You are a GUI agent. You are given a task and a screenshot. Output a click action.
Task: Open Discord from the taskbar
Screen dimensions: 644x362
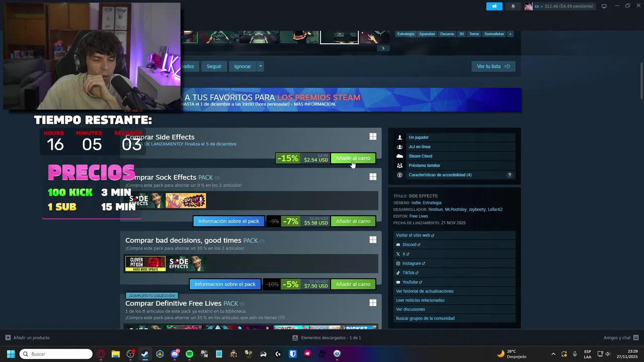(175, 354)
